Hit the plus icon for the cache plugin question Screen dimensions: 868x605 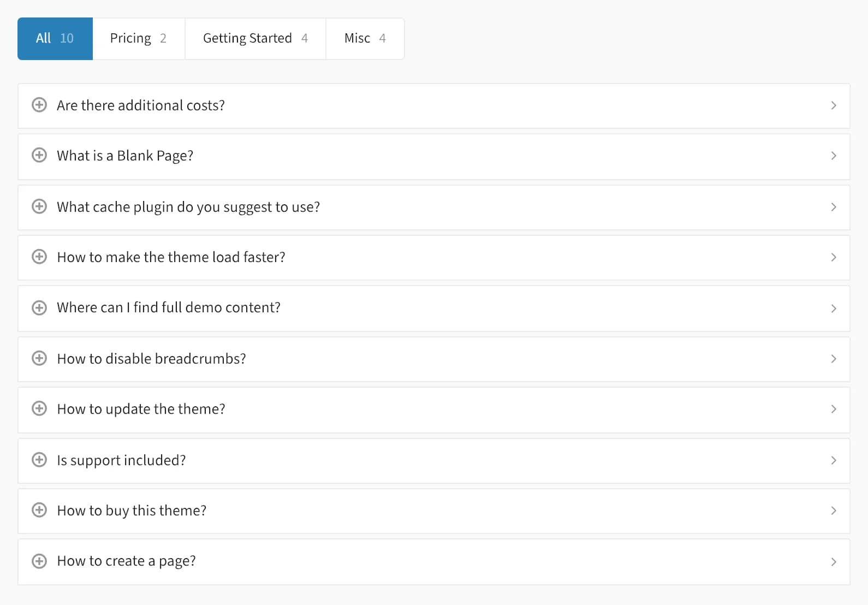pyautogui.click(x=39, y=206)
